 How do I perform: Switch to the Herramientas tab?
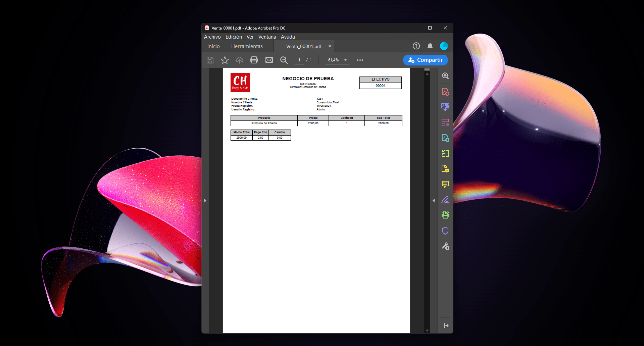click(x=247, y=46)
